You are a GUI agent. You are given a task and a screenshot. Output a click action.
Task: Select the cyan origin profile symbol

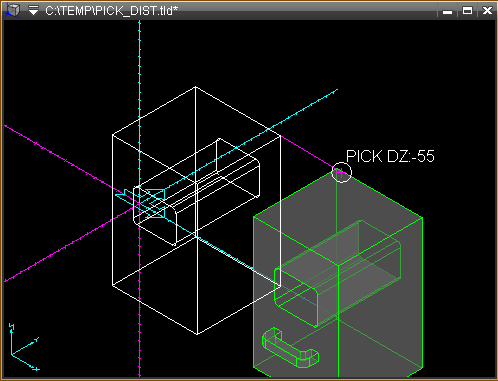142,203
